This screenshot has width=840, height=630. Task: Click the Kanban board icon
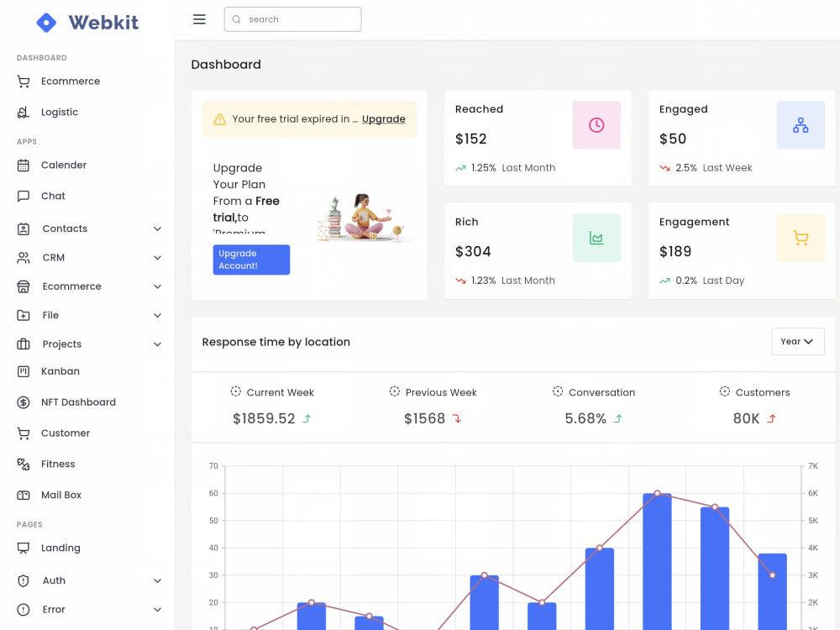(23, 371)
